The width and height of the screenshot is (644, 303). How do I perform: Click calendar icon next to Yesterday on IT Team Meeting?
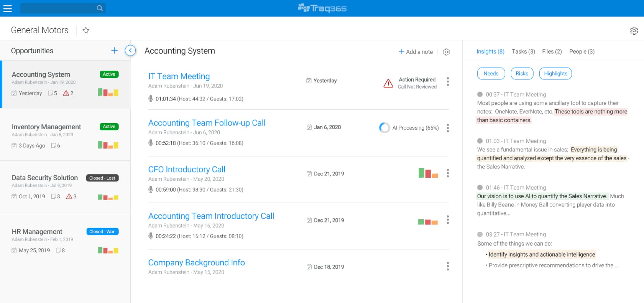point(309,81)
